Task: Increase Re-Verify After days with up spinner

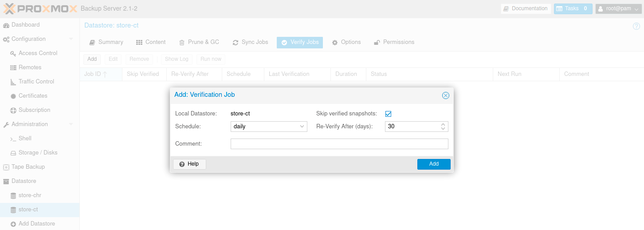Action: (443, 124)
